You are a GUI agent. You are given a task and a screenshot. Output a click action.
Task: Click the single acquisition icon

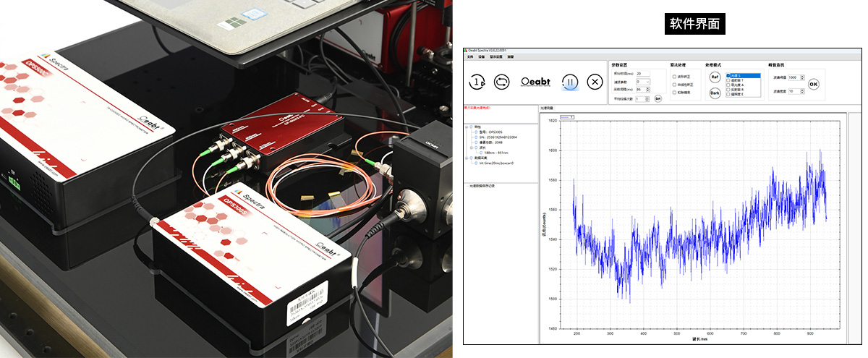[477, 82]
